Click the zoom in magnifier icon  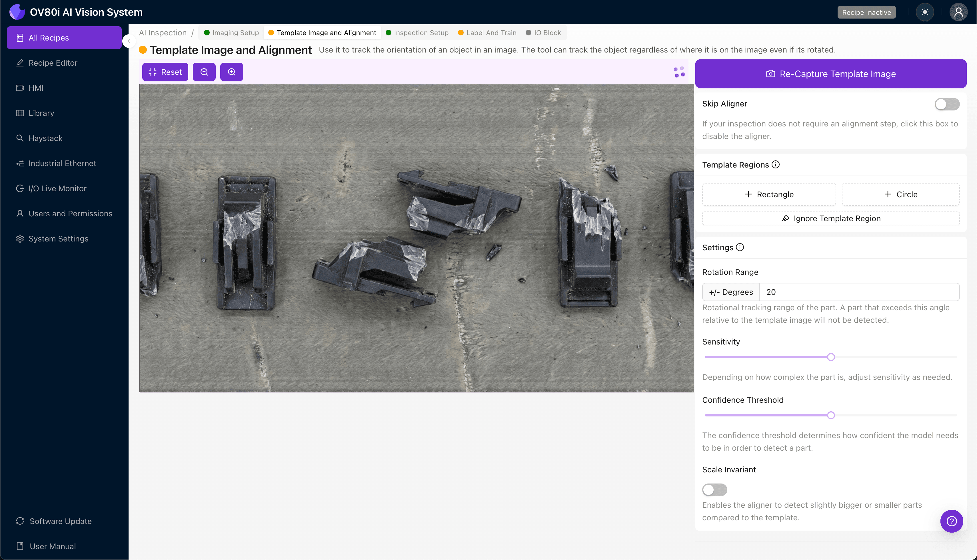point(231,72)
